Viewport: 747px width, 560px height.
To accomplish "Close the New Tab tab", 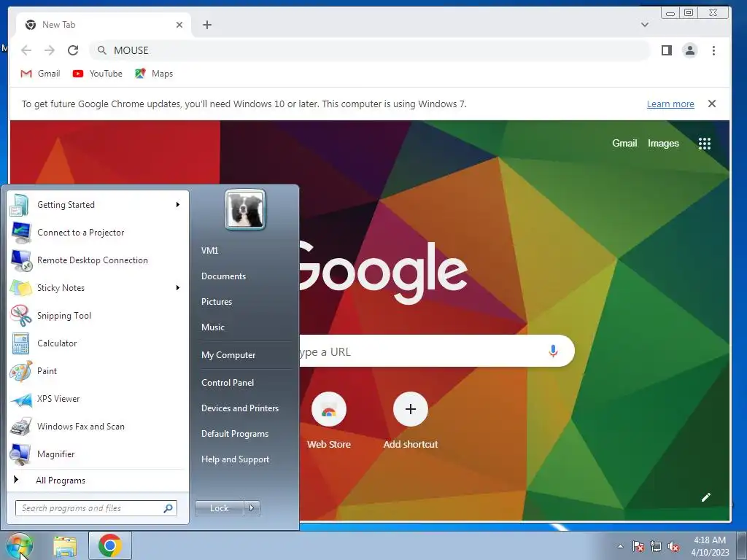I will 179,25.
